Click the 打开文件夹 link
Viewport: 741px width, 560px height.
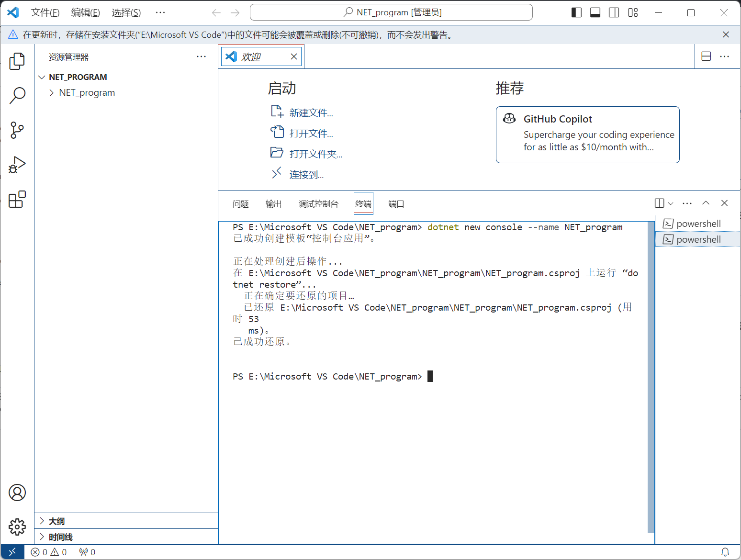point(315,154)
